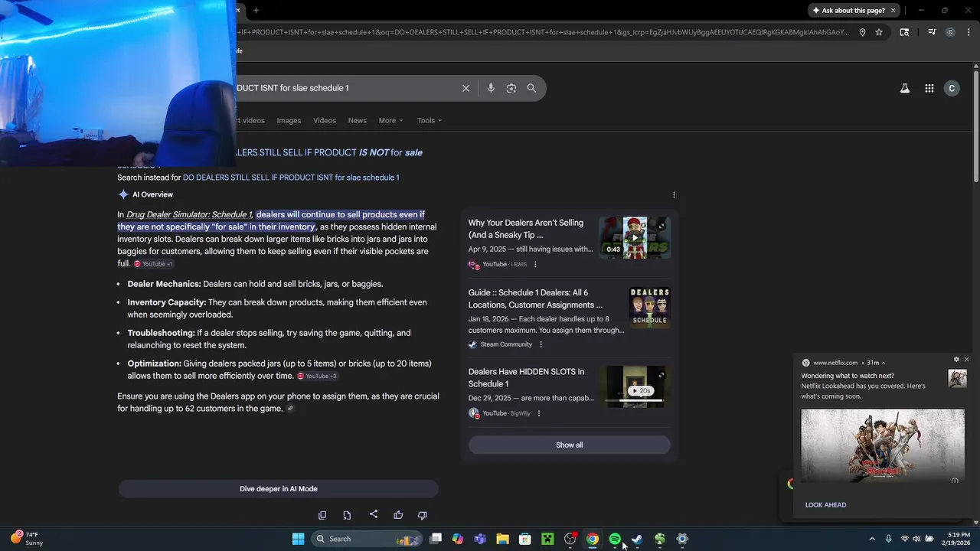
Task: Click the page vertical scrollbar
Action: coord(975,126)
